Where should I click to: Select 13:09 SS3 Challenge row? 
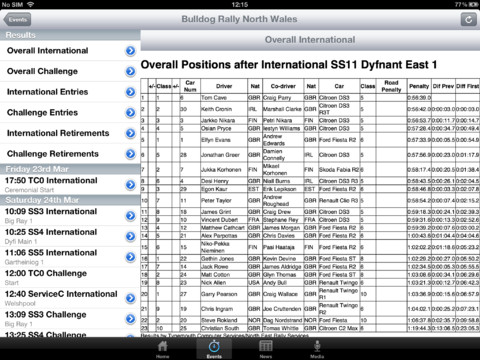click(x=70, y=319)
